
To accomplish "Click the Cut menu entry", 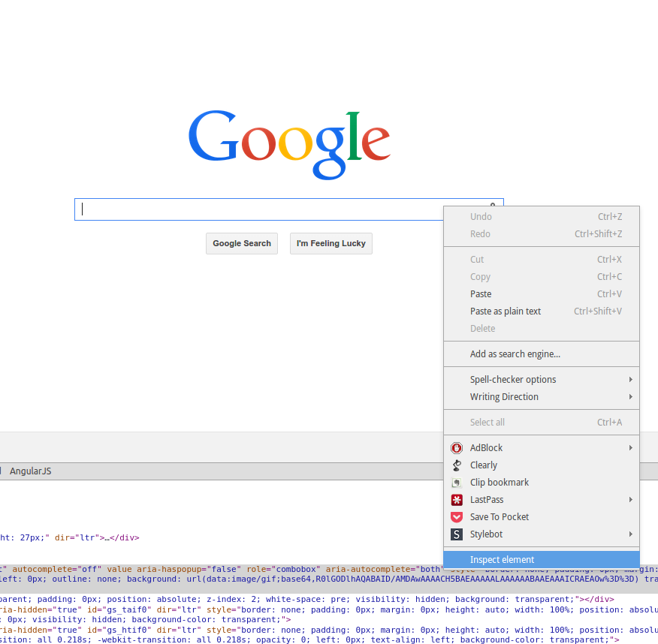I will [x=542, y=260].
